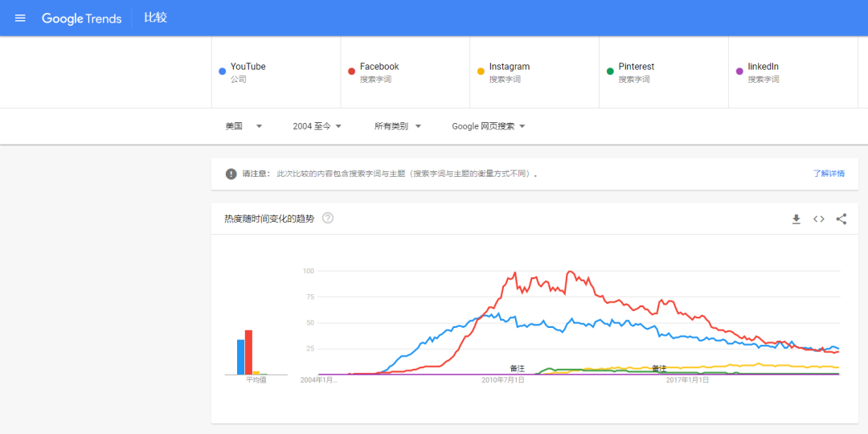The image size is (868, 434).
Task: Share the interest over time chart
Action: point(841,219)
